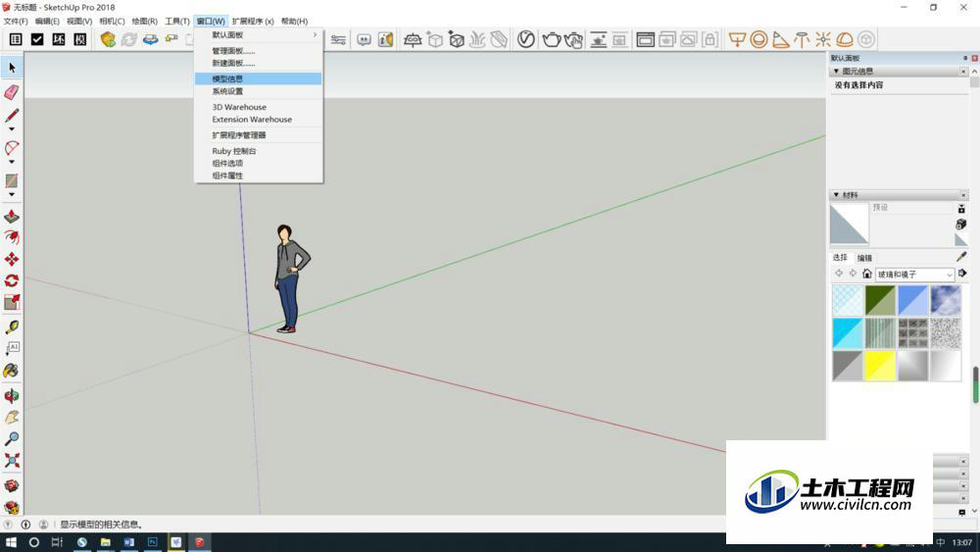Open the 玻璃和镜子 material library dropdown
The height and width of the screenshot is (552, 980).
(914, 275)
